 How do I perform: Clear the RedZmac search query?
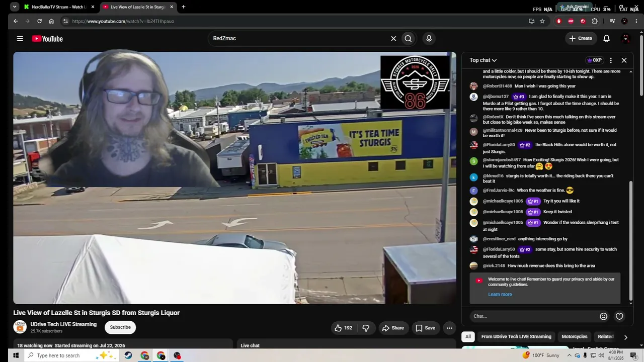point(393,38)
